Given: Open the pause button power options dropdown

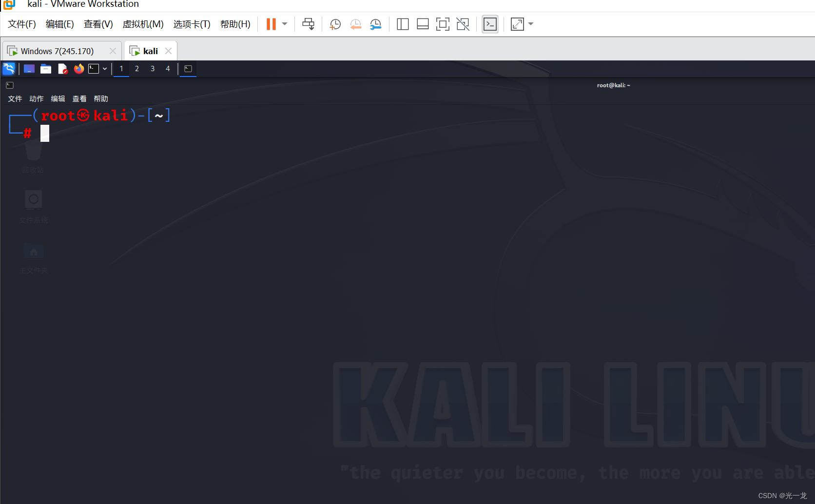Looking at the screenshot, I should (x=285, y=24).
